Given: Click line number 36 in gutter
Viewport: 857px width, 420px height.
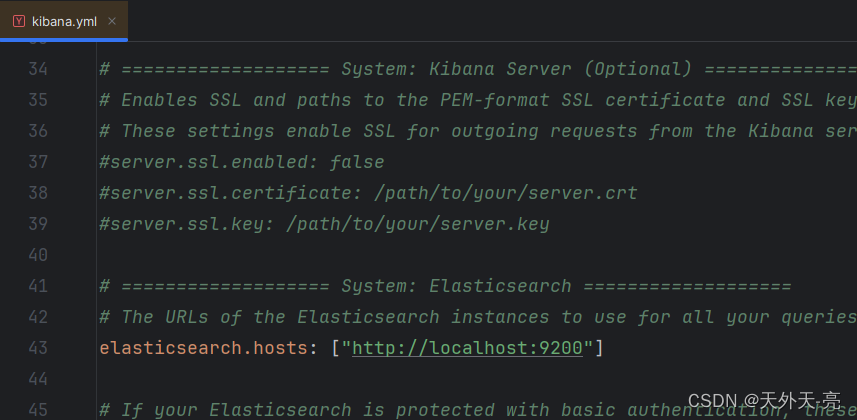Looking at the screenshot, I should tap(38, 131).
